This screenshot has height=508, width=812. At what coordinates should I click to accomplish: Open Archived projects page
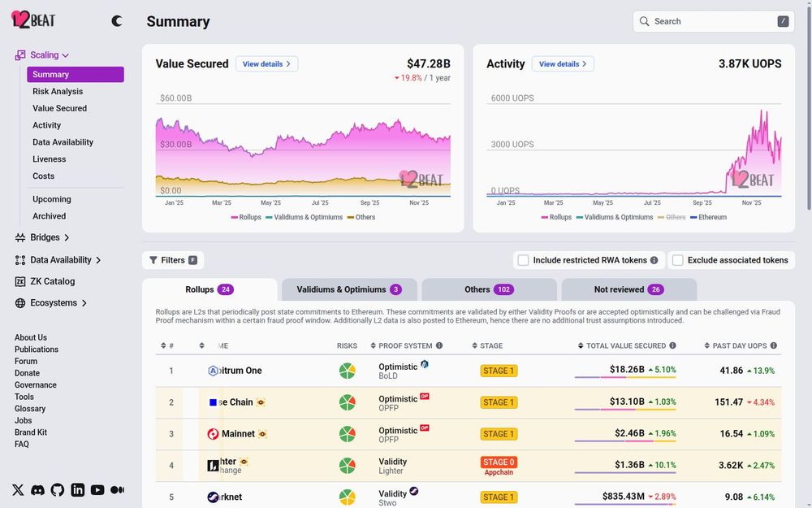(50, 216)
